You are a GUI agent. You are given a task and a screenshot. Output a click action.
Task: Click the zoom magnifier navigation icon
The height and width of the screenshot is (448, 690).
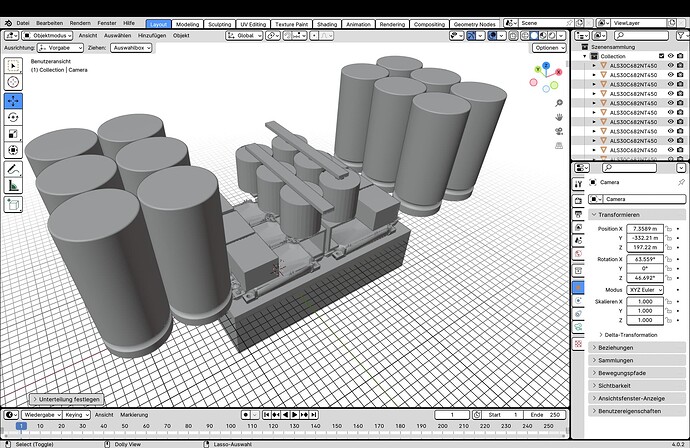pyautogui.click(x=559, y=103)
